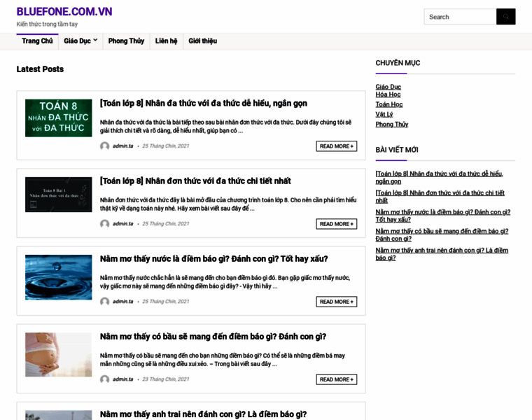The image size is (532, 420).
Task: Open post title Nhân đơn thức với đa thức
Action: 195,181
